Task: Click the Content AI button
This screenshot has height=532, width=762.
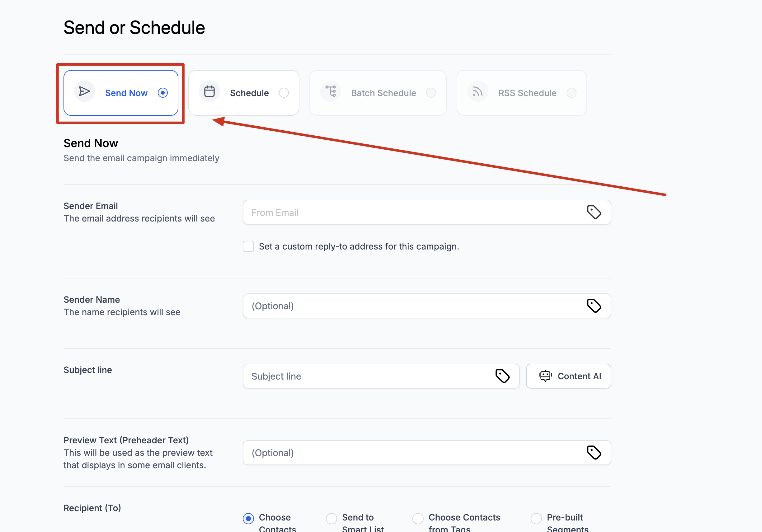Action: coord(568,376)
